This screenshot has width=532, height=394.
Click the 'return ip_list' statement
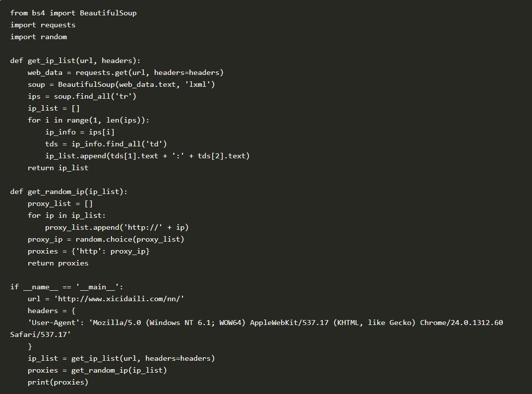click(58, 168)
